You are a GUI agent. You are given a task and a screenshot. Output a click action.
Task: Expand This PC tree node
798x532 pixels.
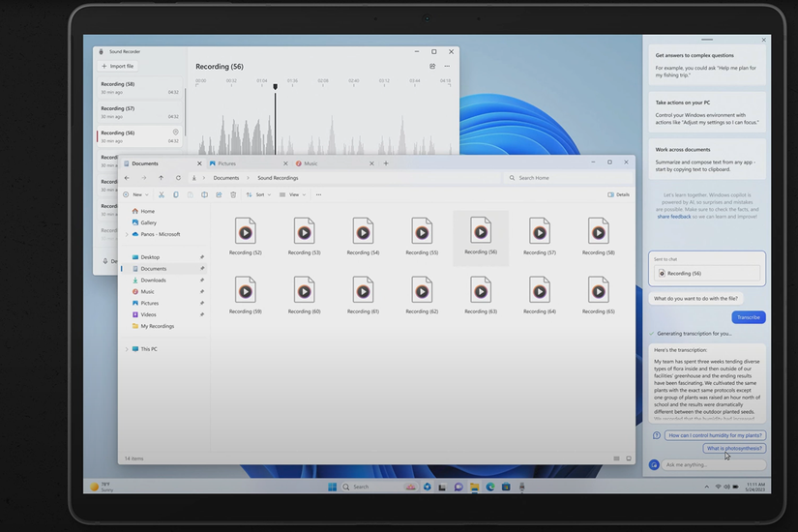pyautogui.click(x=127, y=349)
